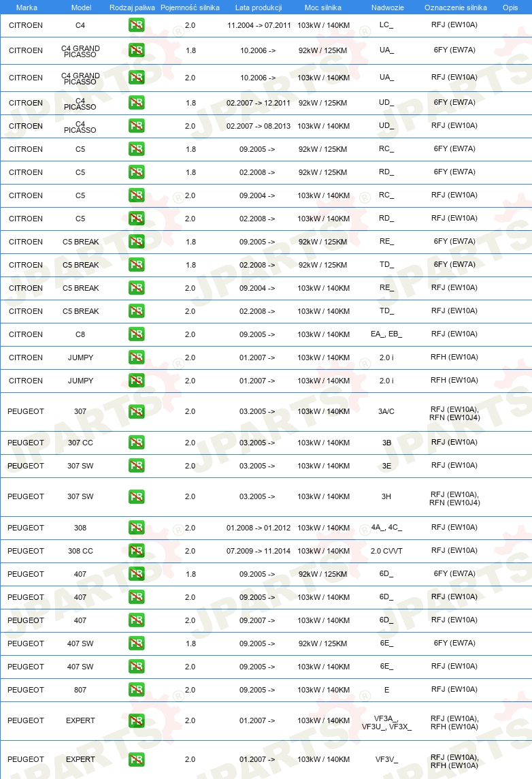
Task: Click the fuel icon in the Peugeot 307 3A/C row
Action: (x=137, y=411)
